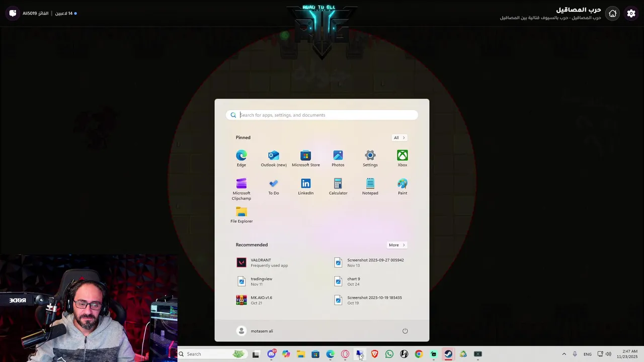The width and height of the screenshot is (644, 362).
Task: Click the game home icon
Action: point(613,14)
